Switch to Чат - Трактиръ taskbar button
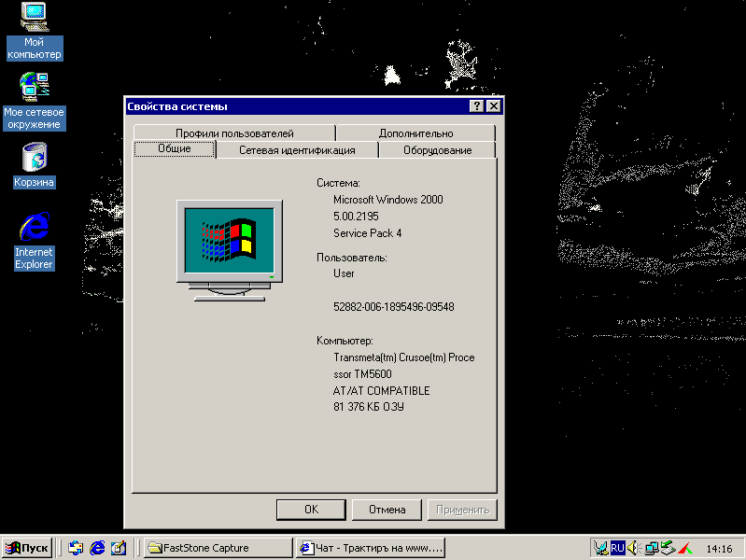The width and height of the screenshot is (746, 560). point(371,548)
